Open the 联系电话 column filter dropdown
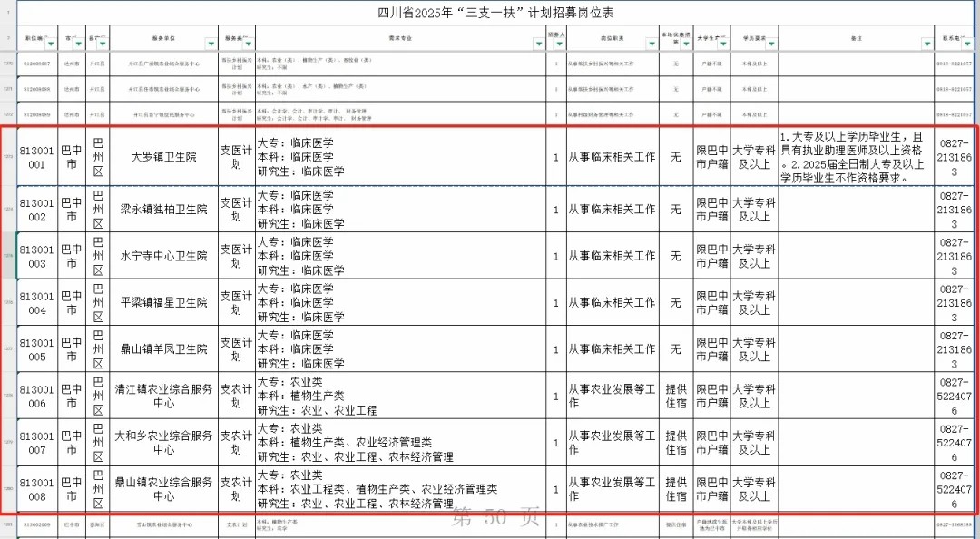980x539 pixels. click(x=967, y=44)
